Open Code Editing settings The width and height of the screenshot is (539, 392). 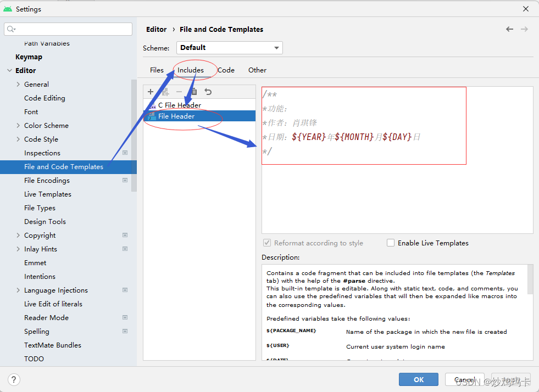[45, 98]
